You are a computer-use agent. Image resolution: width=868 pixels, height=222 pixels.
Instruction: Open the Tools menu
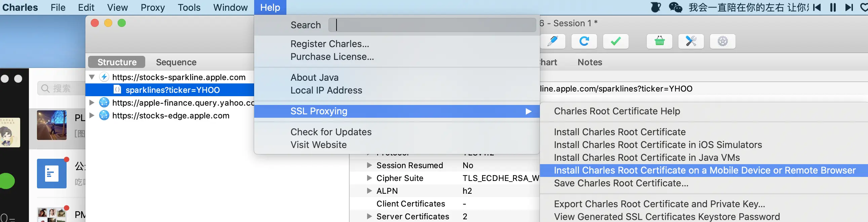[189, 7]
